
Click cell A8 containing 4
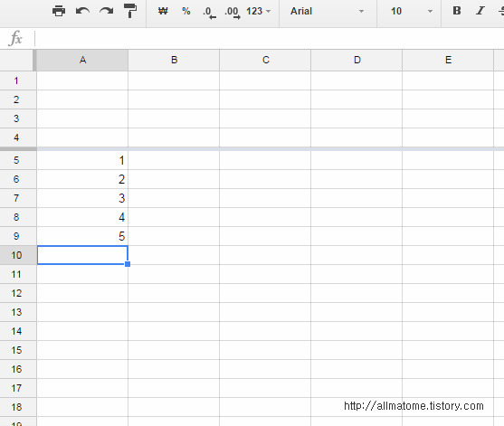(x=82, y=217)
